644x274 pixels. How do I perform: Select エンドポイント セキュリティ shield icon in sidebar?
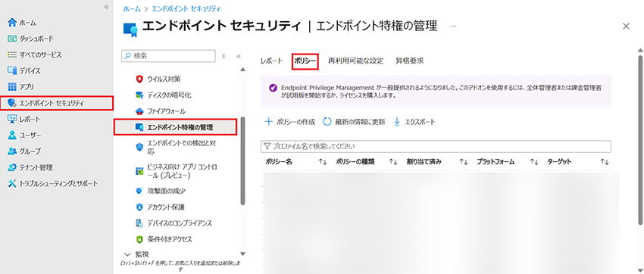coord(12,103)
